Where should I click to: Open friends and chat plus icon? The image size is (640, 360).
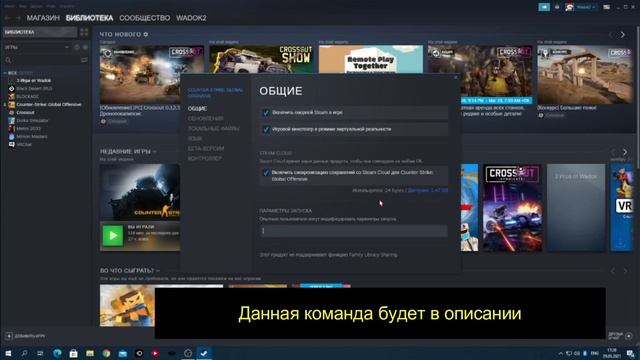pyautogui.click(x=629, y=336)
